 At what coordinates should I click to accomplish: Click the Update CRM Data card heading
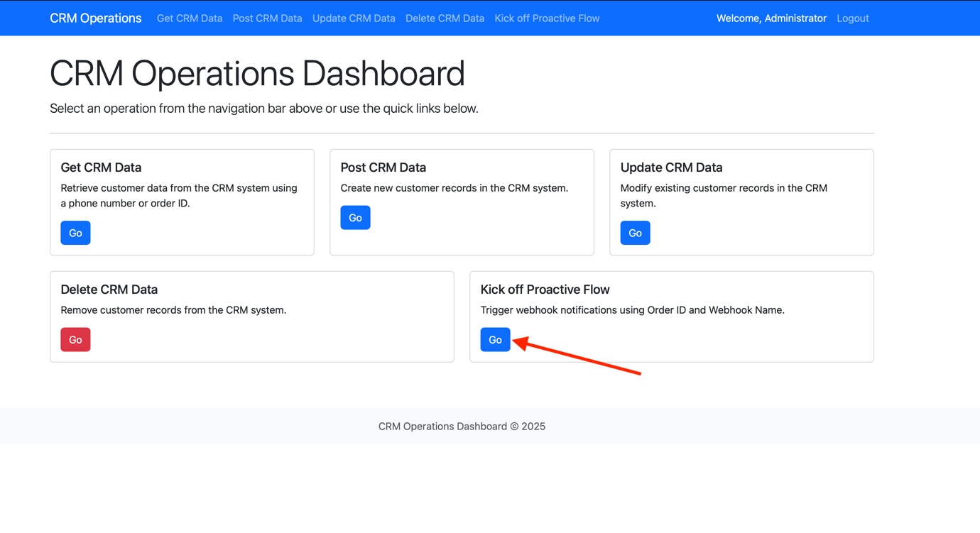671,167
